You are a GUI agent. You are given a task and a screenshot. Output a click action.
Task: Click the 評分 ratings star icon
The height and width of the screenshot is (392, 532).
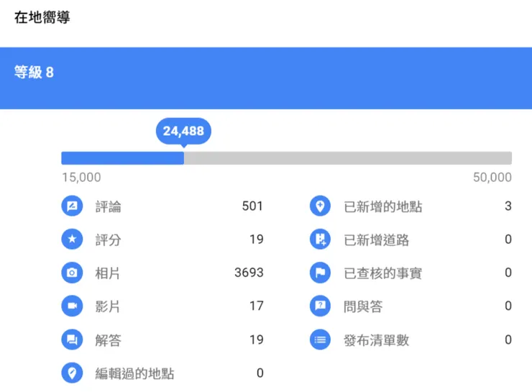pos(72,240)
